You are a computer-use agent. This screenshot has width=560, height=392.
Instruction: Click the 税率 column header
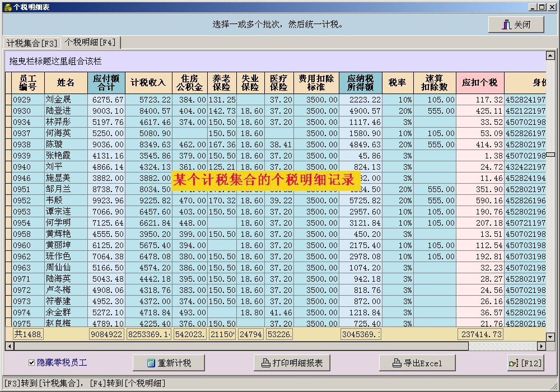click(x=397, y=83)
